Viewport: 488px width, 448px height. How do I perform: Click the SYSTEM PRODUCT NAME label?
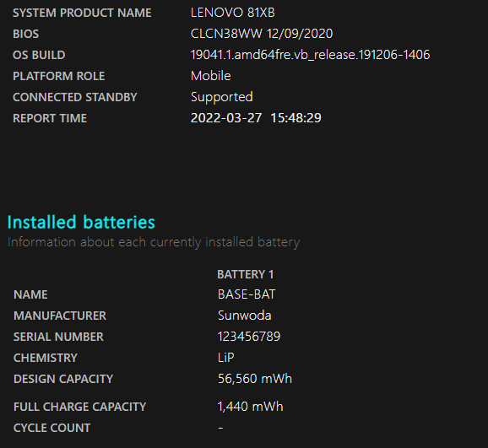(x=82, y=13)
